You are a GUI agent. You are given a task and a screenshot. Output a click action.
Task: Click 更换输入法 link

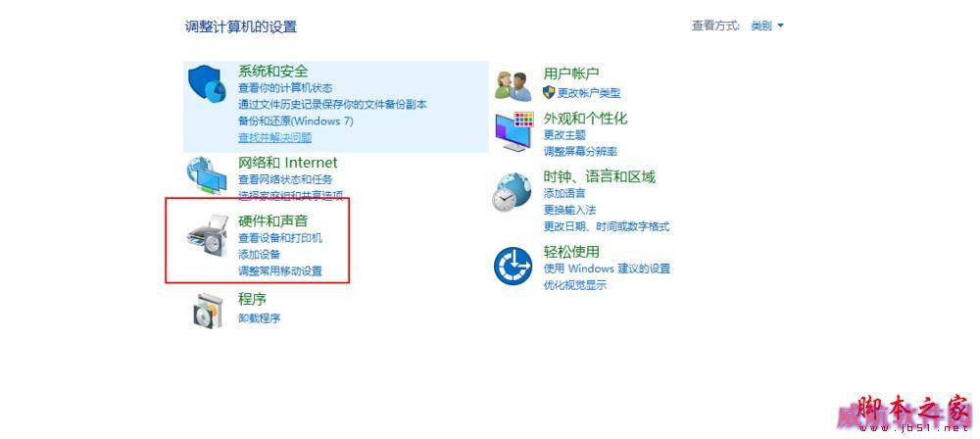[569, 210]
